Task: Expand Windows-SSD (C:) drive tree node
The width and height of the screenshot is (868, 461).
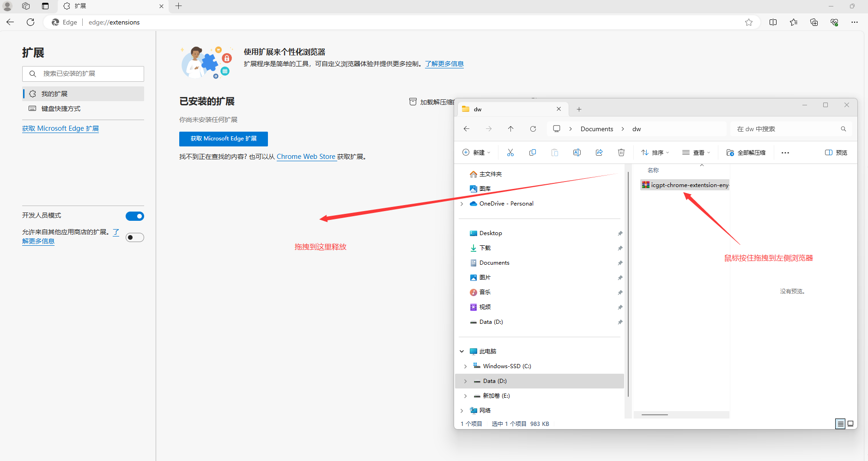Action: pos(465,366)
